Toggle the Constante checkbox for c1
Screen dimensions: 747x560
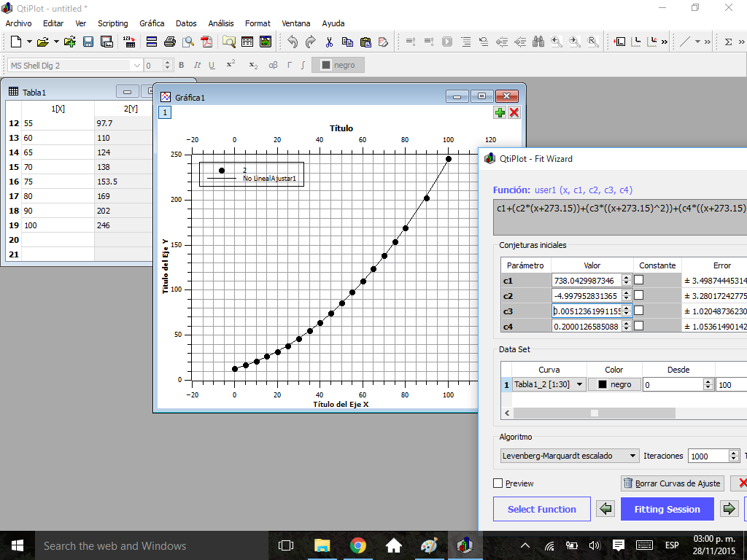[639, 280]
